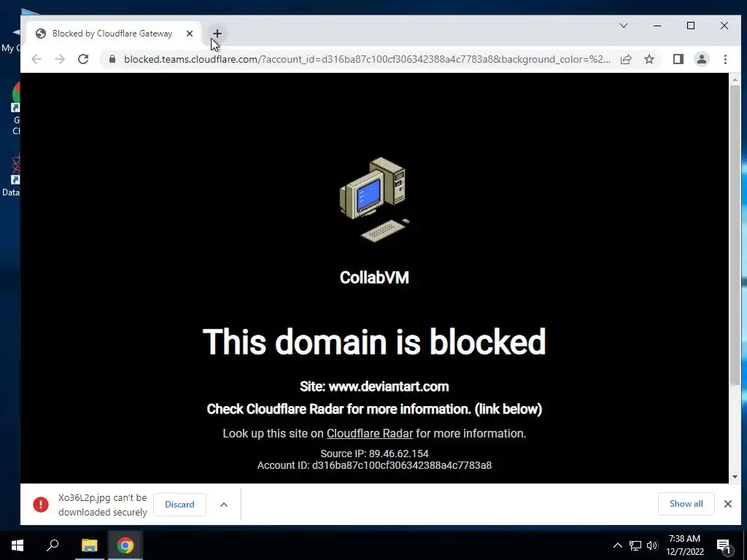The width and height of the screenshot is (747, 560).
Task: Close the downloads bar
Action: point(728,504)
